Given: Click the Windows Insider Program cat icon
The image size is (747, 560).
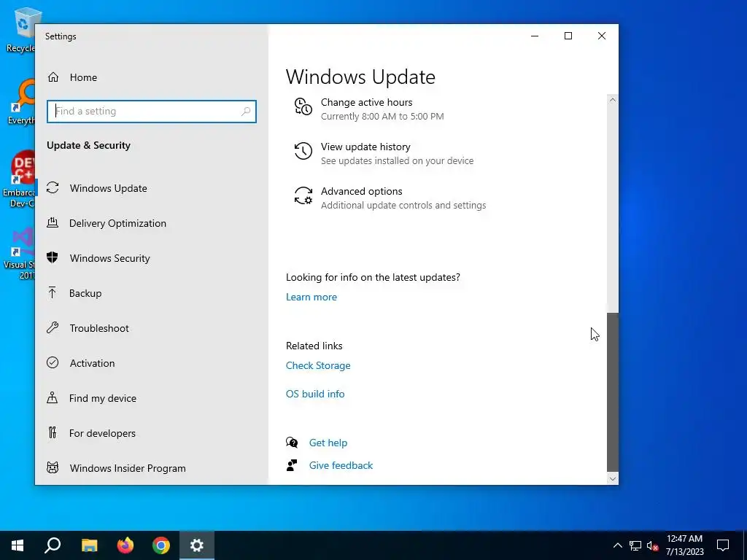Looking at the screenshot, I should pyautogui.click(x=53, y=467).
